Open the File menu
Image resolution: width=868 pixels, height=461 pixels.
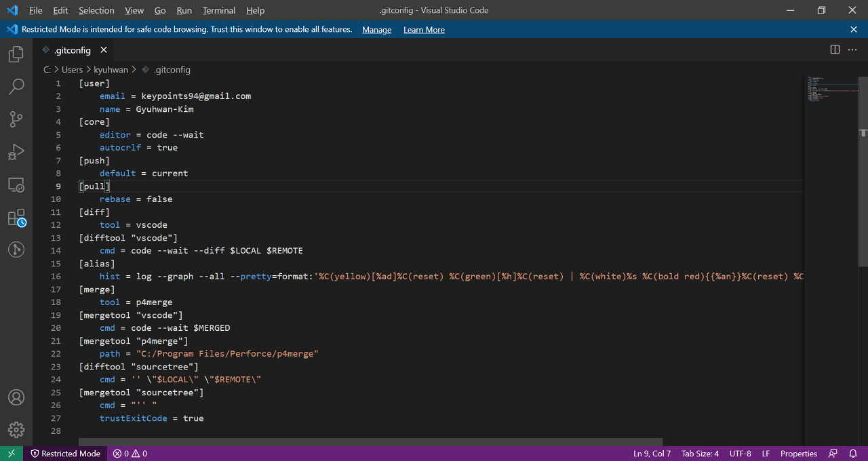[x=35, y=10]
